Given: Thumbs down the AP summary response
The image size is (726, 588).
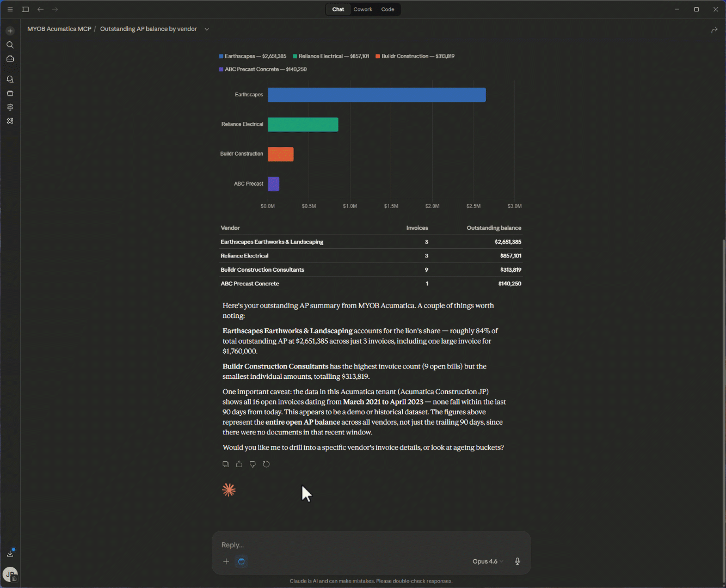Looking at the screenshot, I should tap(253, 464).
